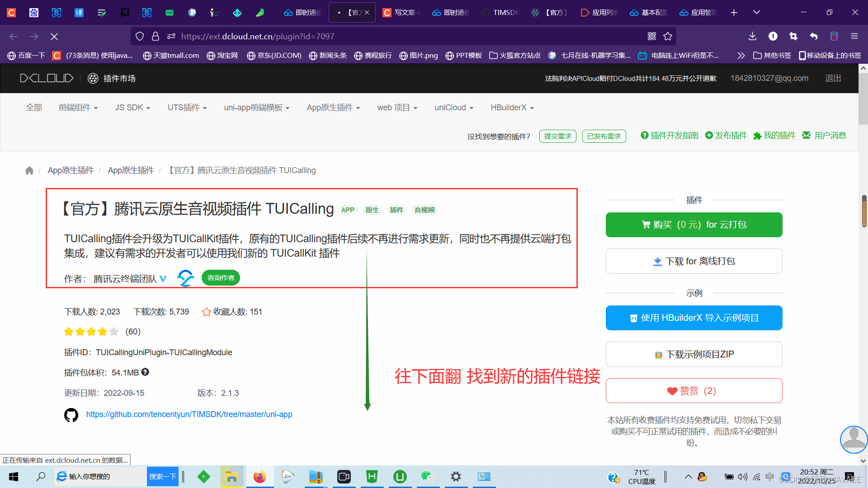Open HBuilderX from the taskbar
This screenshot has width=868, height=488.
tap(372, 477)
